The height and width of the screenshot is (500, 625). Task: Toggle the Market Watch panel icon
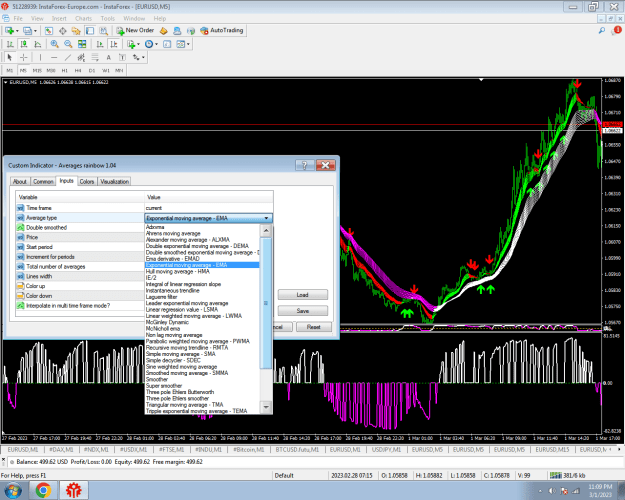(x=49, y=31)
